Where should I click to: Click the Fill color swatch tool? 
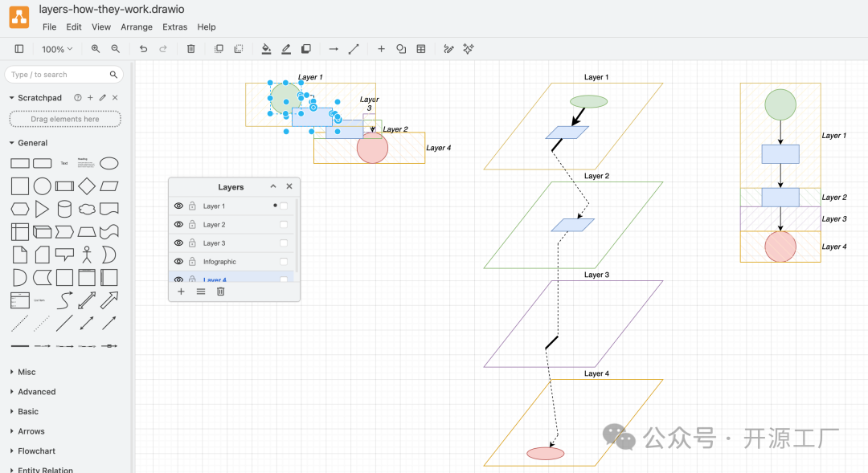point(266,48)
